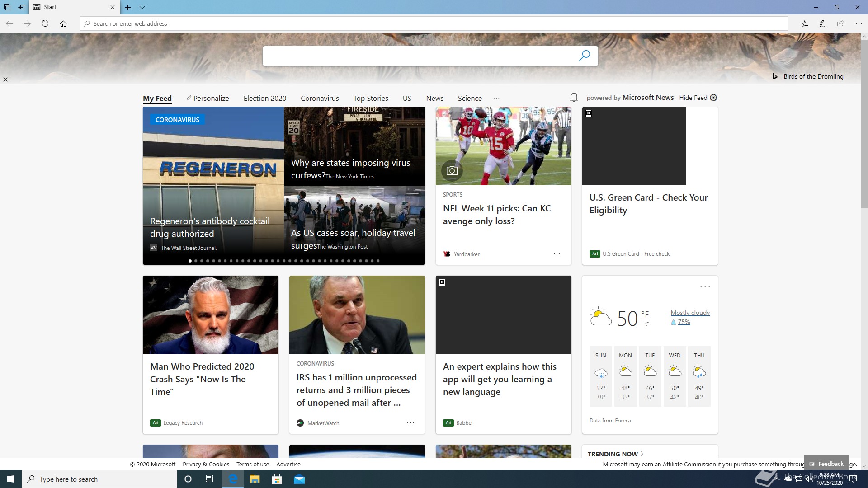Viewport: 868px width, 488px height.
Task: Select first carousel slide dot
Action: [x=190, y=261]
